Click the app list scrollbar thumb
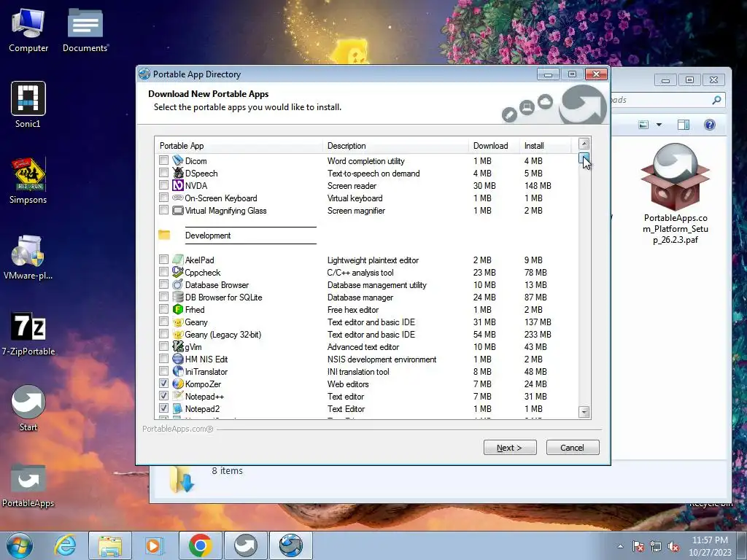Image resolution: width=747 pixels, height=560 pixels. tap(584, 158)
